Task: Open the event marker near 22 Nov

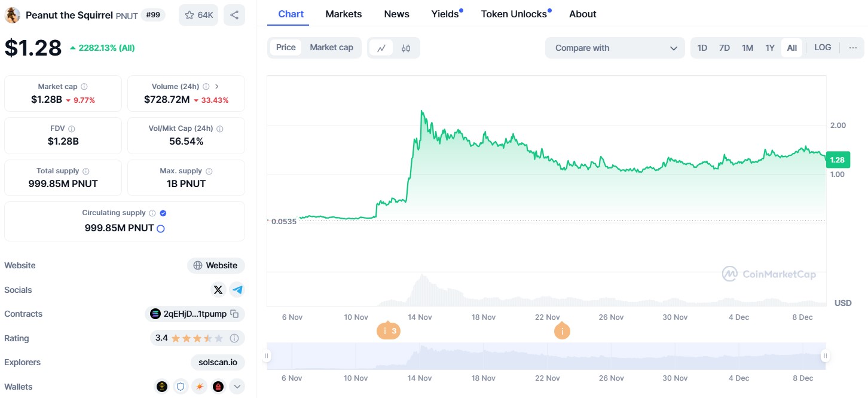Action: [x=562, y=330]
